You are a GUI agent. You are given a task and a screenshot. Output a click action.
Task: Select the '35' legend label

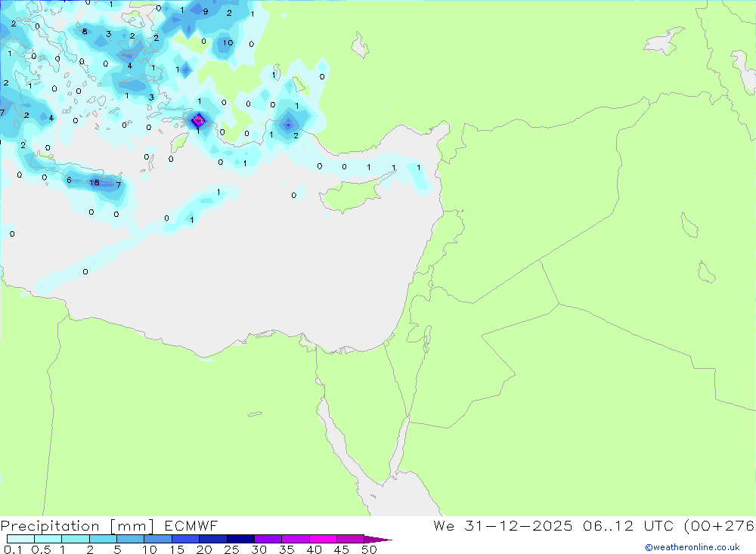pyautogui.click(x=287, y=549)
